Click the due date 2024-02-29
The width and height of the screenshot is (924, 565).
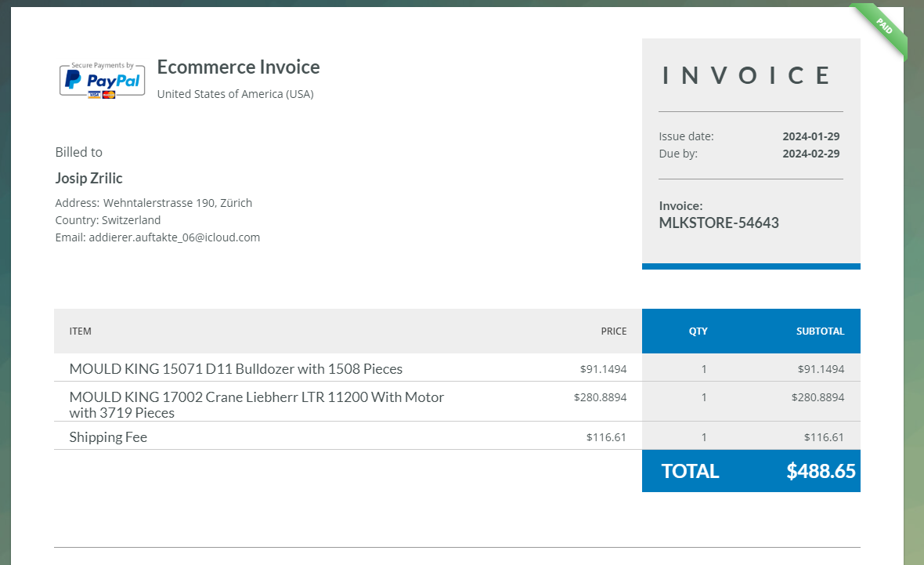[x=811, y=154]
